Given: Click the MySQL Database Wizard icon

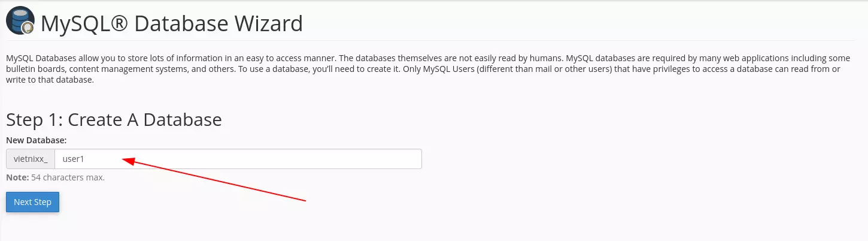Looking at the screenshot, I should (20, 22).
